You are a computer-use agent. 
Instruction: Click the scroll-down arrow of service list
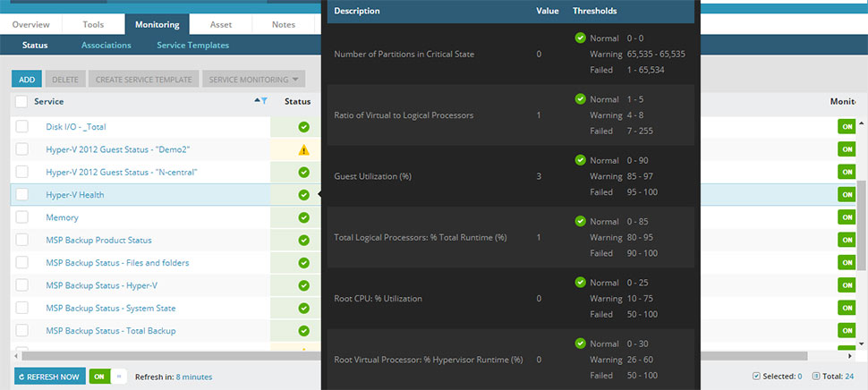click(862, 344)
